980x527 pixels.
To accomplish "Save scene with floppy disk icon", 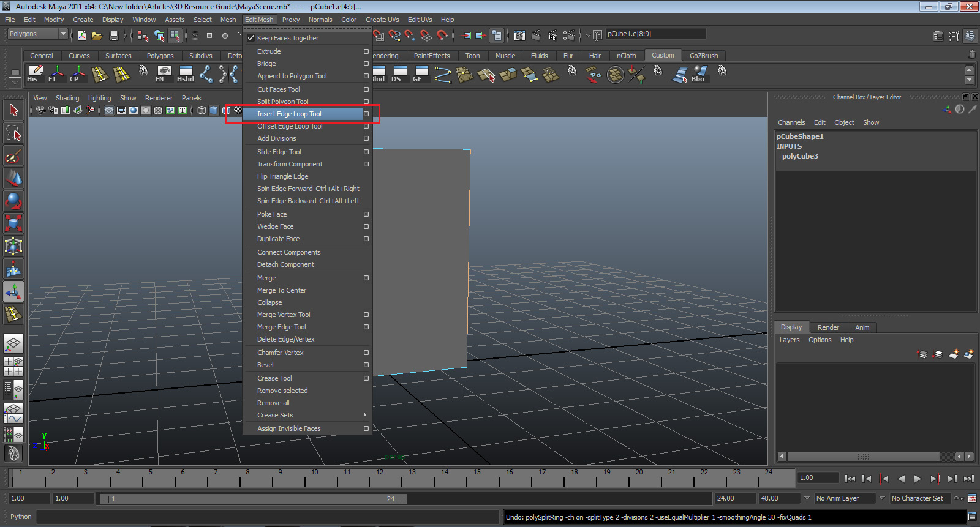I will coord(114,36).
